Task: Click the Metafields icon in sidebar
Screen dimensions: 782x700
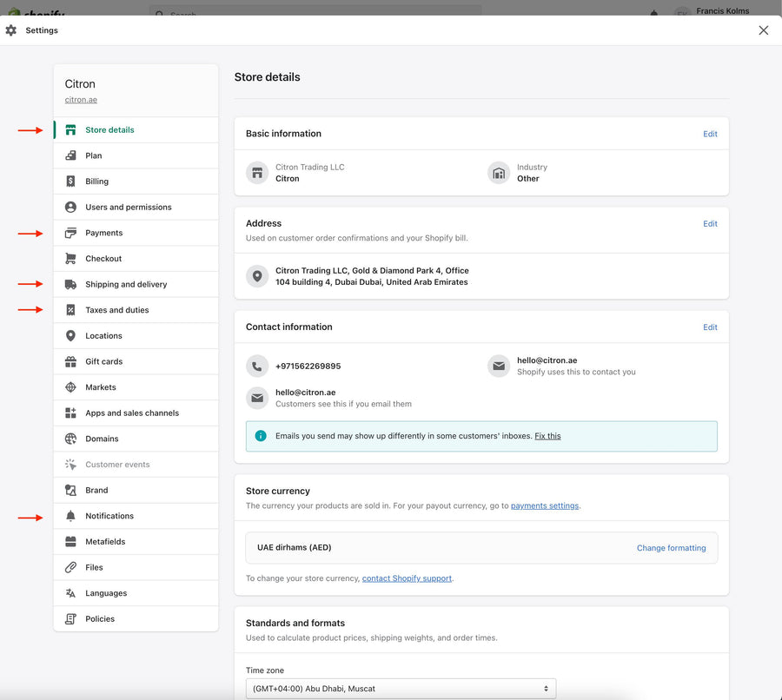Action: click(x=71, y=542)
